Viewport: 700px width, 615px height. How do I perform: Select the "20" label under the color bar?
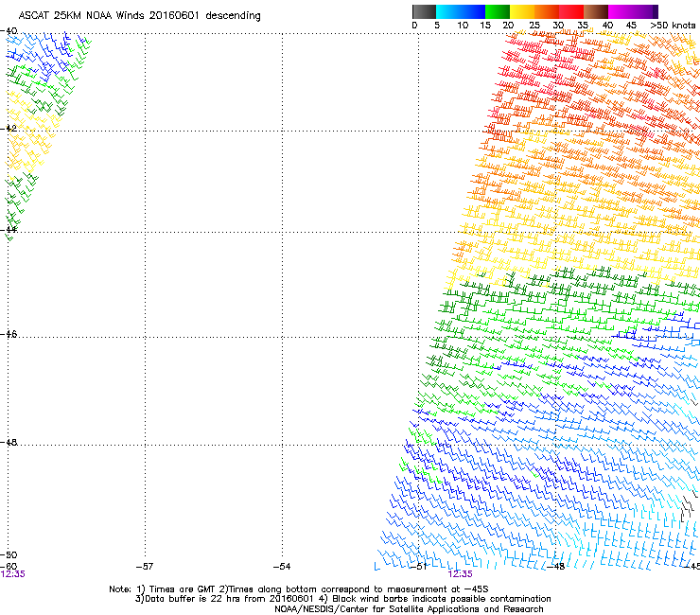coord(508,26)
